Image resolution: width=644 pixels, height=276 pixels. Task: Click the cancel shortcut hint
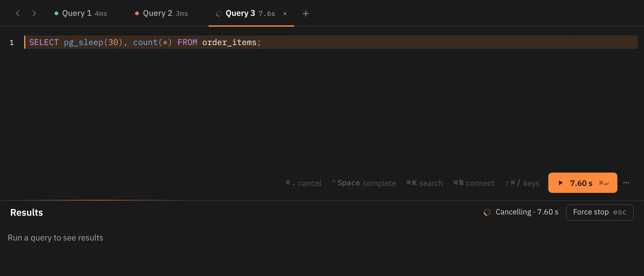click(x=303, y=183)
